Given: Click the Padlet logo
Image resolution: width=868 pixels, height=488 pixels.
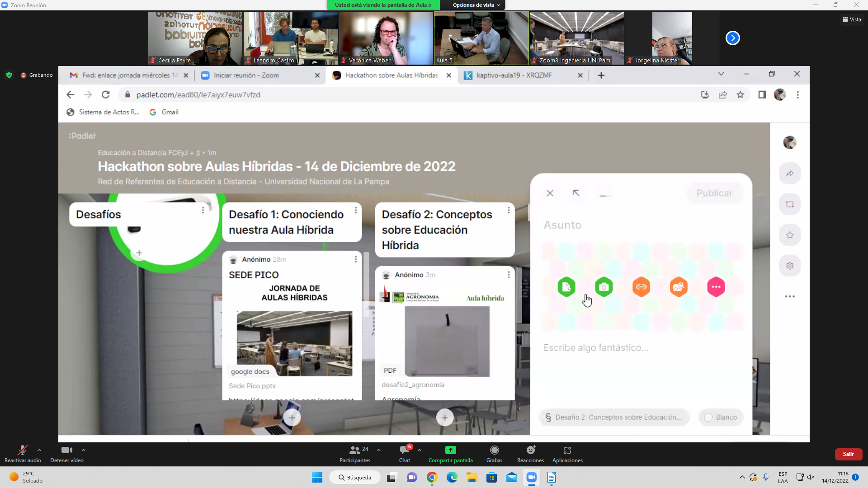Looking at the screenshot, I should tap(82, 136).
